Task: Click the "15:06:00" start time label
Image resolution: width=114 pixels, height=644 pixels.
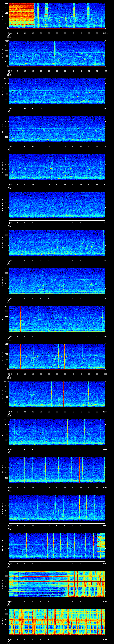Action: coord(9,298)
